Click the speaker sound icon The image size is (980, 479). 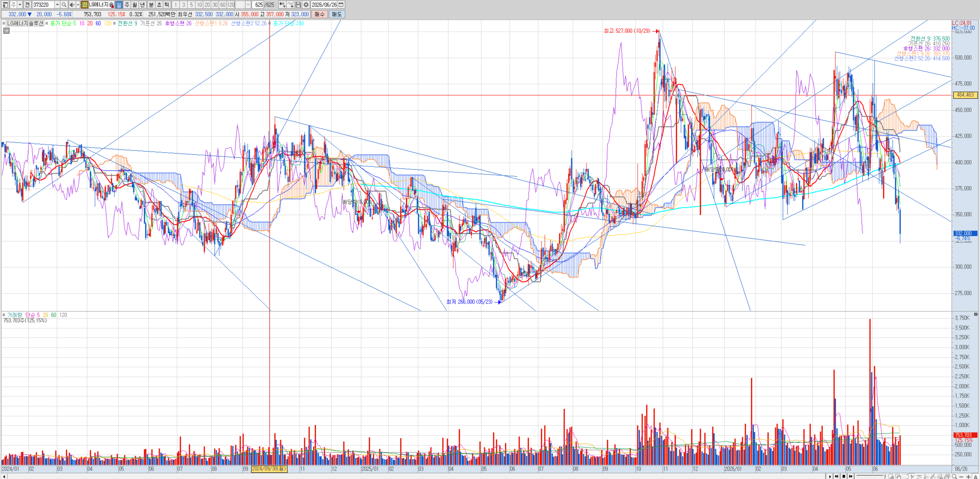click(x=72, y=5)
